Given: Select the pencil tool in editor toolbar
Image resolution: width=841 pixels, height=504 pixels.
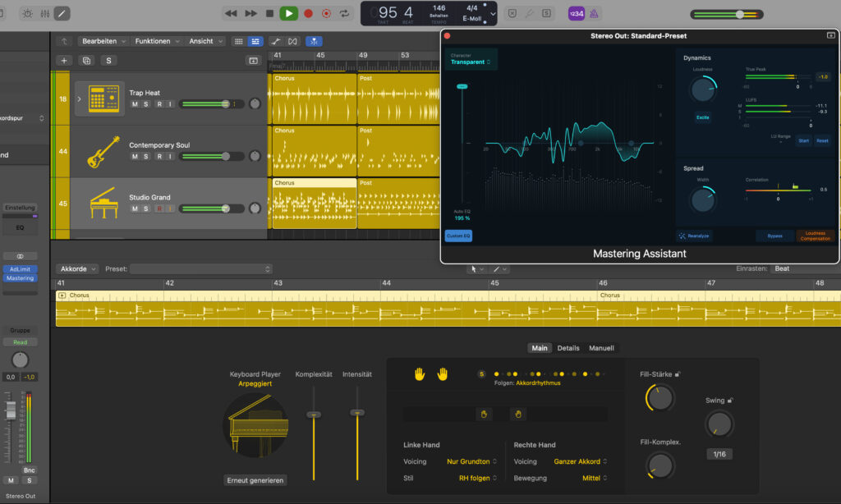Looking at the screenshot, I should pos(496,269).
